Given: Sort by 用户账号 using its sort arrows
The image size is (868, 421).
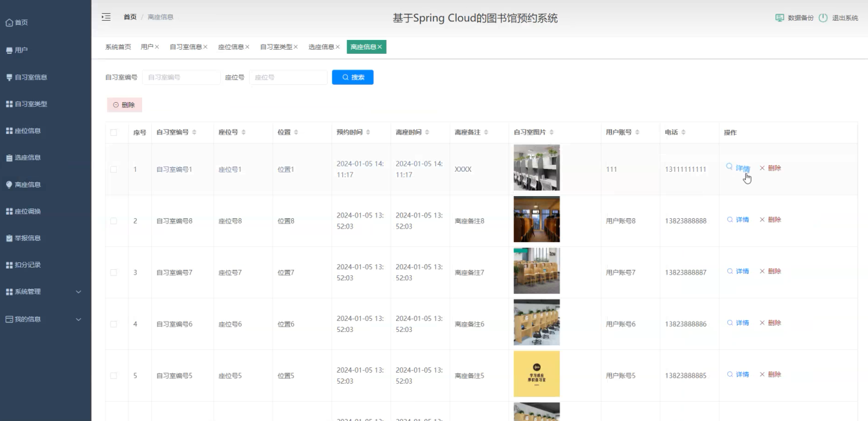Looking at the screenshot, I should (x=638, y=133).
